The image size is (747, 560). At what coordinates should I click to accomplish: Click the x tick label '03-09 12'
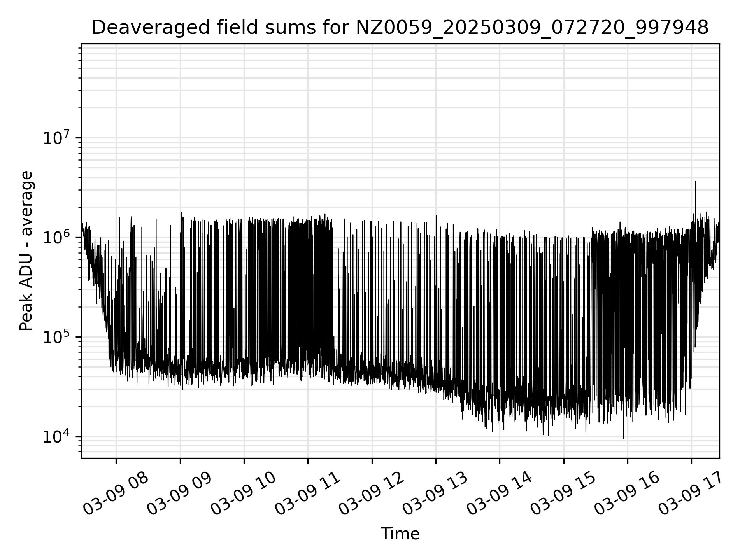372,494
